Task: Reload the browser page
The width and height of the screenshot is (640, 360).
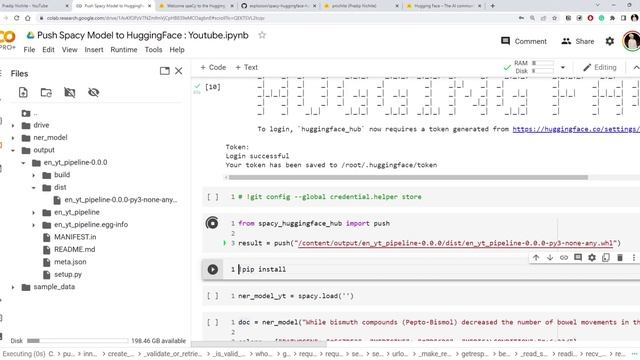Action: click(x=16, y=18)
